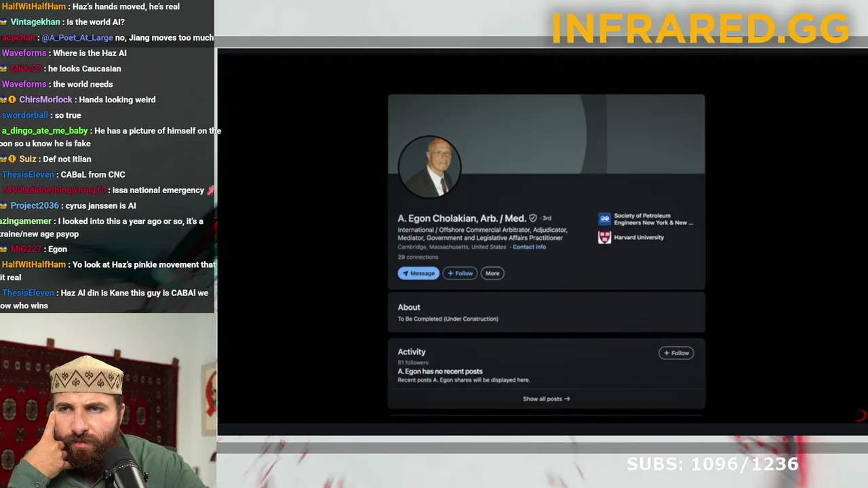
Task: Click the streamer webcam feed
Action: [x=108, y=401]
